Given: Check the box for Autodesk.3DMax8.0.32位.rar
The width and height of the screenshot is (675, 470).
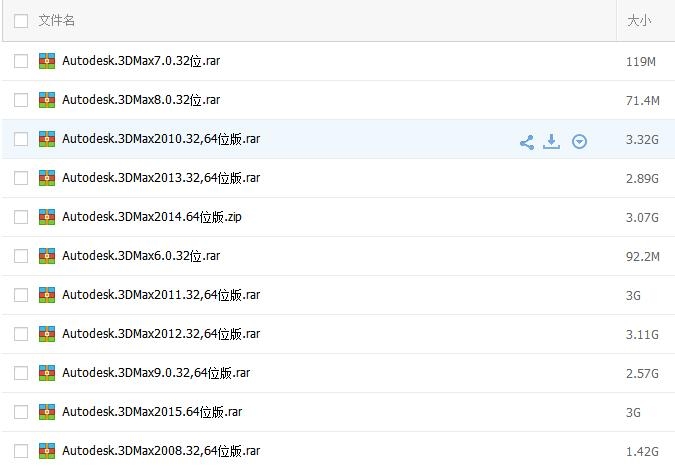Looking at the screenshot, I should 21,100.
